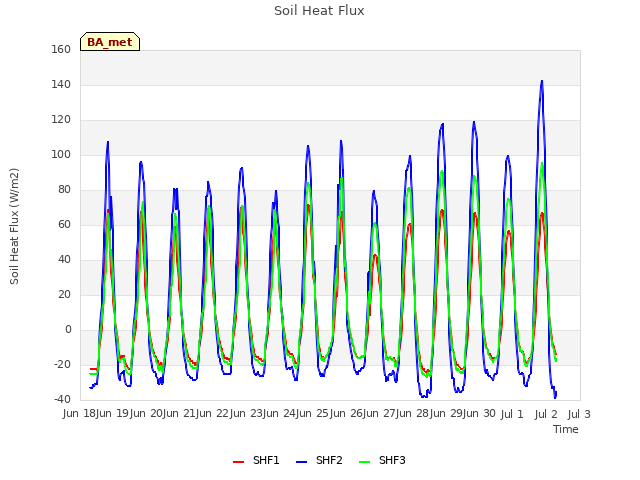
Task: Click the 0 y-axis tick label
Action: 68,330
